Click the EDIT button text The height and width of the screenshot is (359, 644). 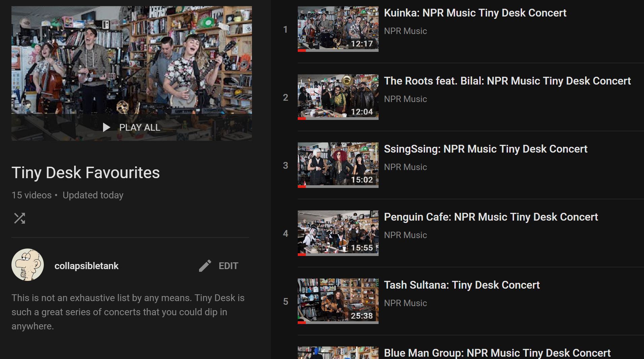tap(228, 266)
